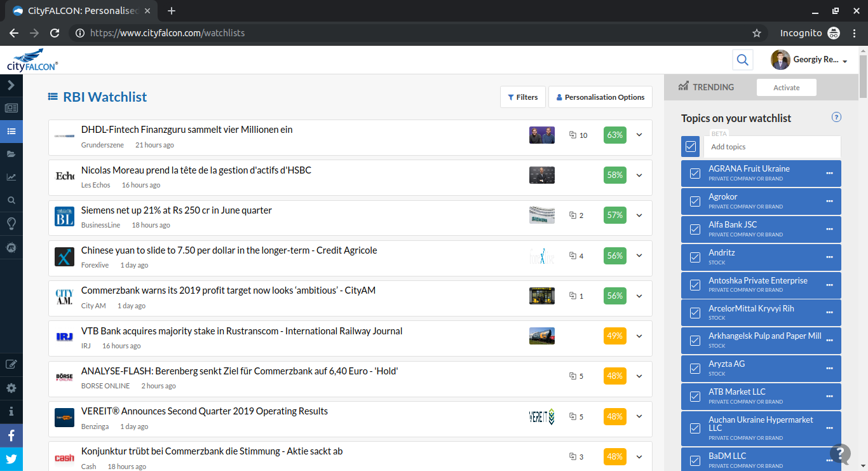Expand the left sidebar with the chevron
The image size is (868, 471).
pos(11,85)
